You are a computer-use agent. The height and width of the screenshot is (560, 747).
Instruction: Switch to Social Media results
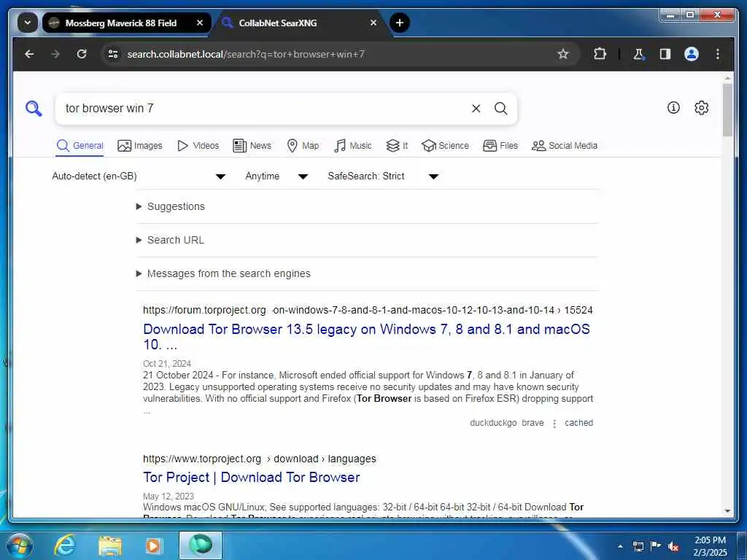click(565, 146)
